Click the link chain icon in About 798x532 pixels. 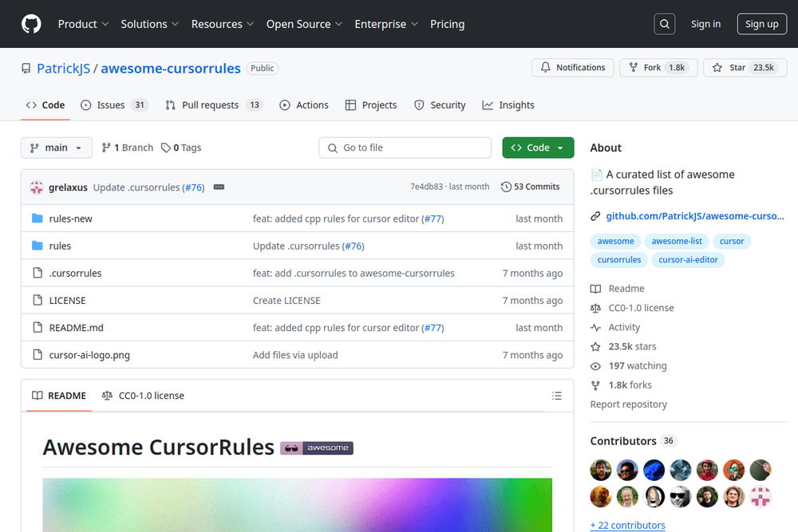[x=595, y=216]
